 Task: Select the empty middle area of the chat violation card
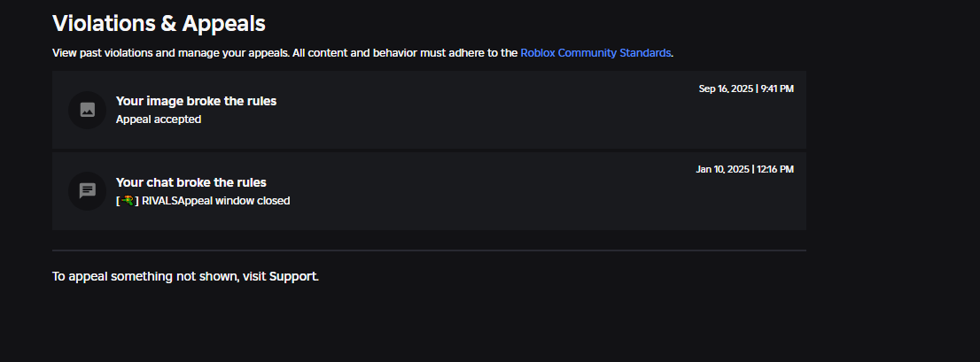click(x=487, y=191)
